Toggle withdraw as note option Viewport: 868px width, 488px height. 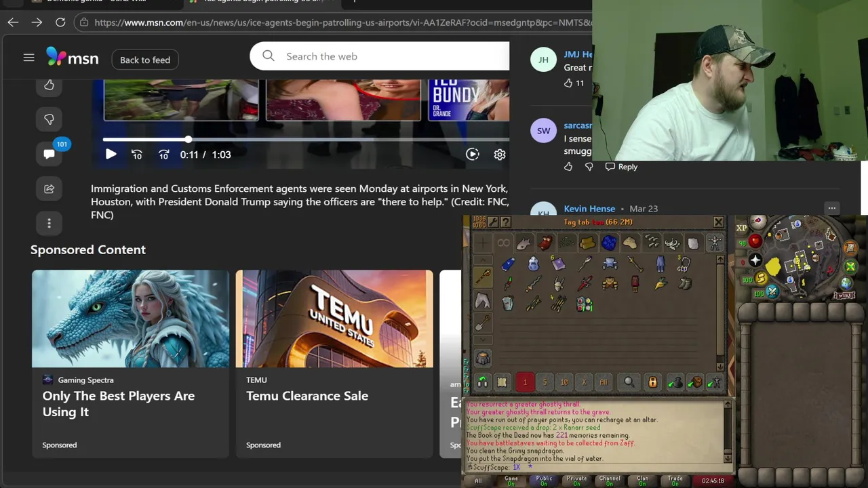click(x=502, y=382)
